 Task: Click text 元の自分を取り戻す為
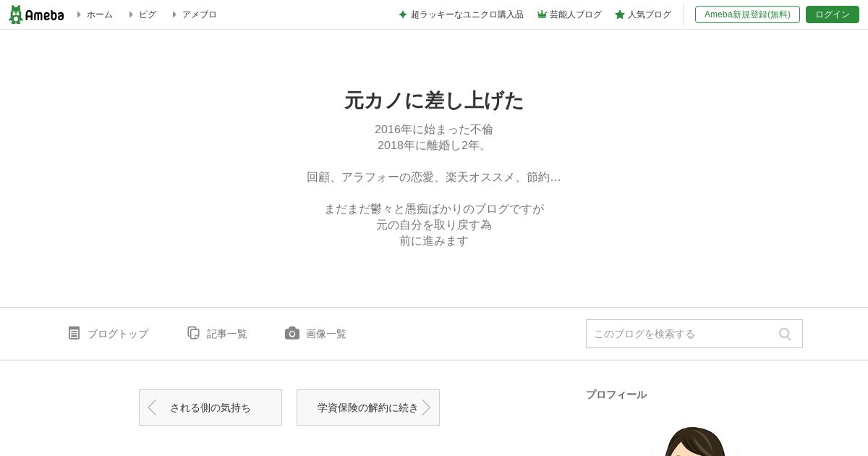[434, 225]
